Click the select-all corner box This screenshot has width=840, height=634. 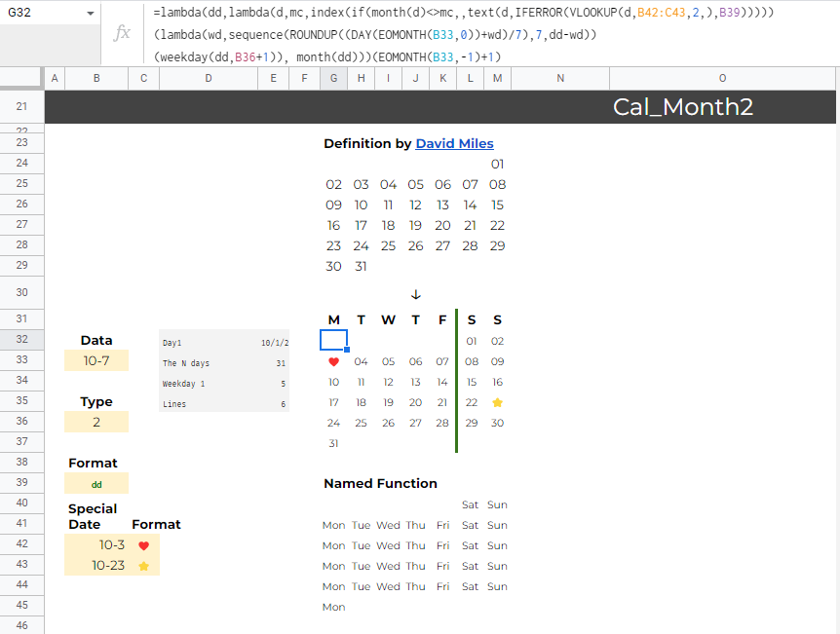pyautogui.click(x=21, y=76)
